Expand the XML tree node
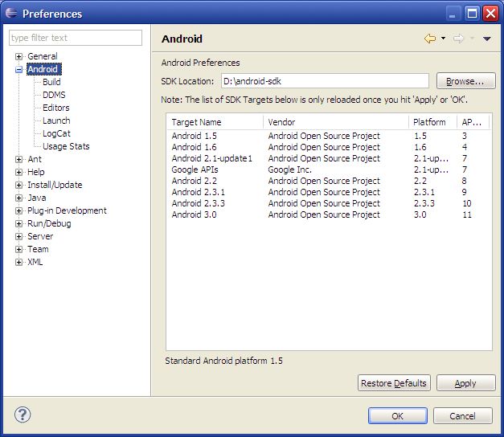This screenshot has width=504, height=437. pyautogui.click(x=18, y=262)
